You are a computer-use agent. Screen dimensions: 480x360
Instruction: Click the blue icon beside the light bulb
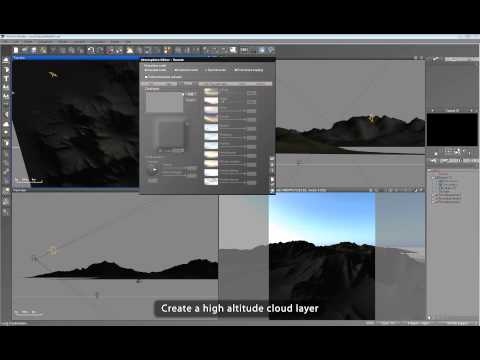(262, 50)
